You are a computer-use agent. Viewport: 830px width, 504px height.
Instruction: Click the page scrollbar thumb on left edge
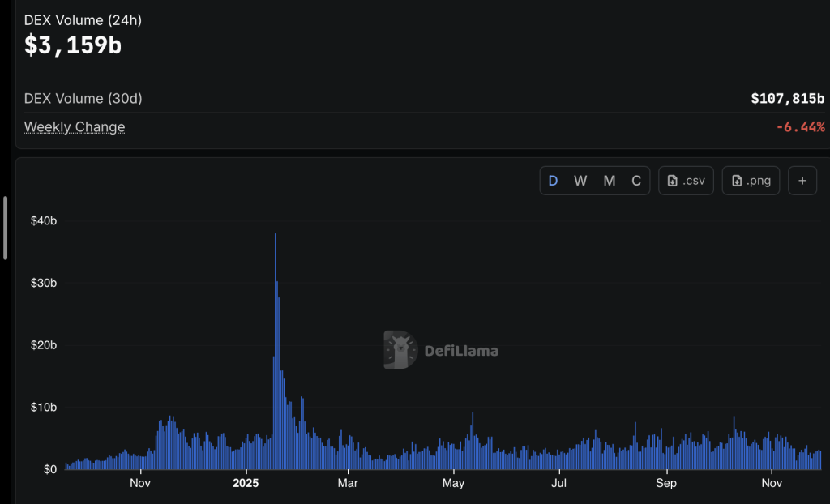point(6,228)
